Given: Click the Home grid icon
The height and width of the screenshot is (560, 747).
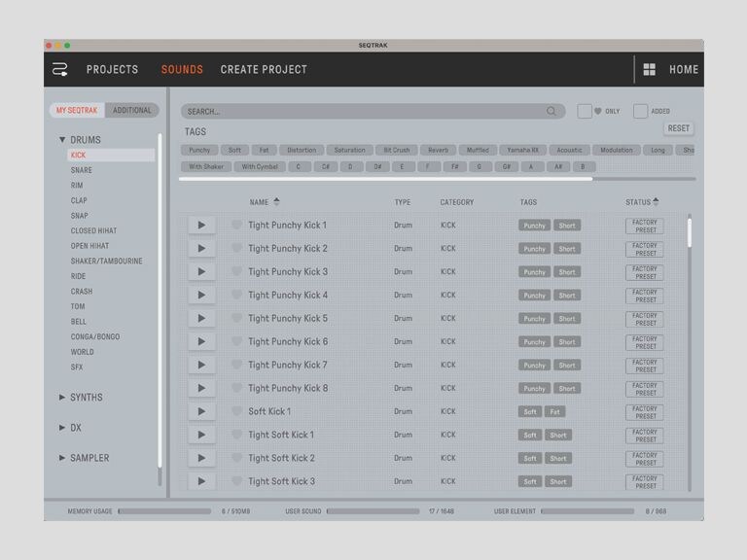Looking at the screenshot, I should click(649, 70).
